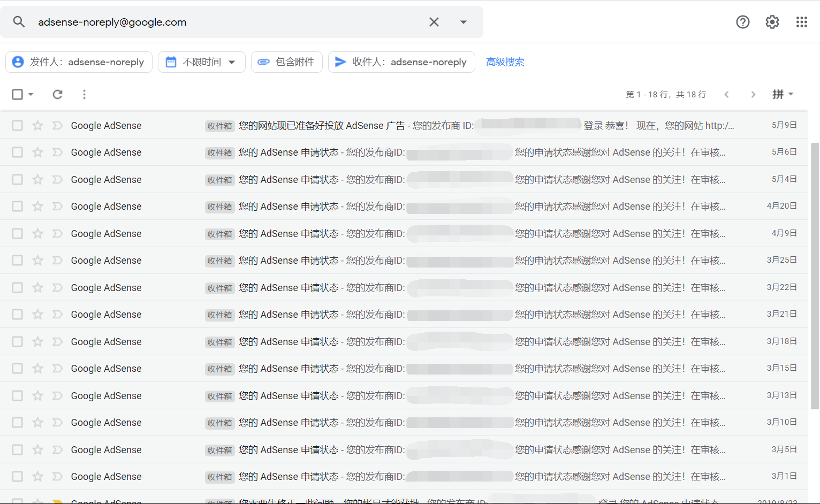Select the April 20 email checkbox
The height and width of the screenshot is (504, 820).
click(x=18, y=207)
